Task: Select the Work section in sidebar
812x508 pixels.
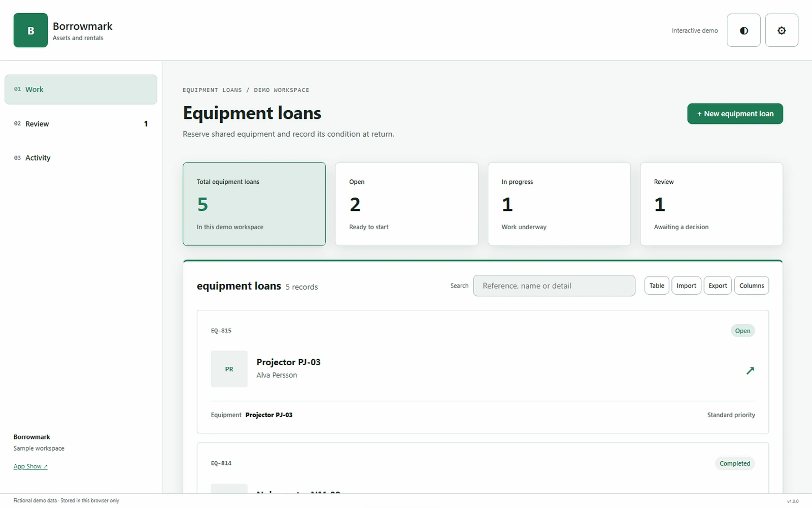Action: pyautogui.click(x=81, y=89)
